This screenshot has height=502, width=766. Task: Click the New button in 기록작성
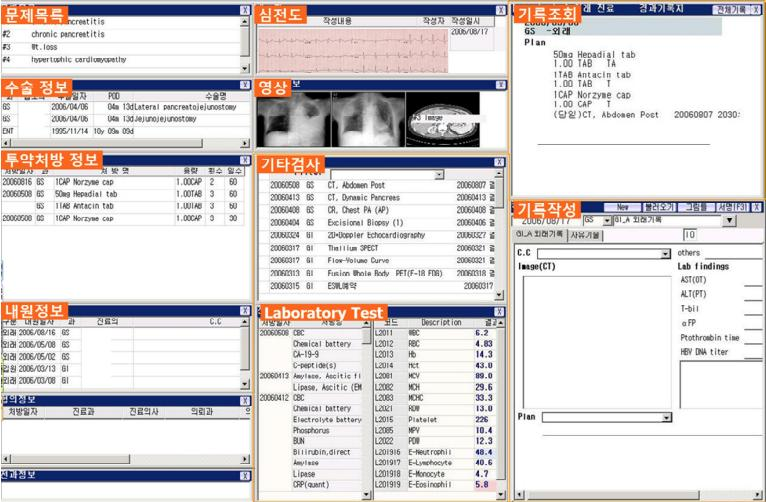(x=622, y=207)
